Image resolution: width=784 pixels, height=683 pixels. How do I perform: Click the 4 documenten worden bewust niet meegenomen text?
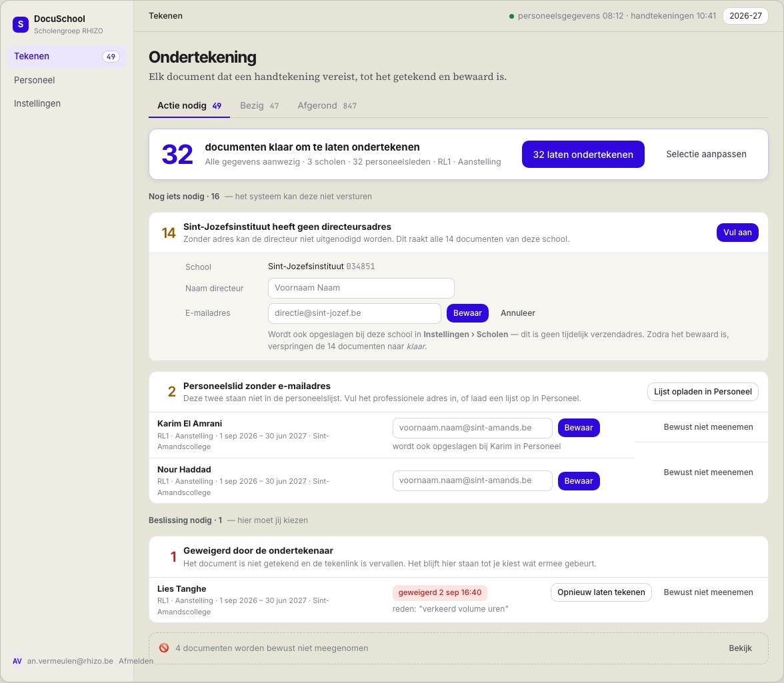(x=271, y=648)
